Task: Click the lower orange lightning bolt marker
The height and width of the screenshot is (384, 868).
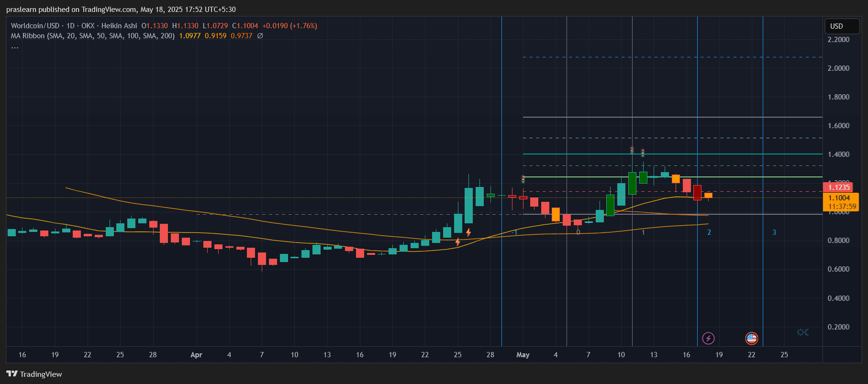Action: [x=458, y=242]
